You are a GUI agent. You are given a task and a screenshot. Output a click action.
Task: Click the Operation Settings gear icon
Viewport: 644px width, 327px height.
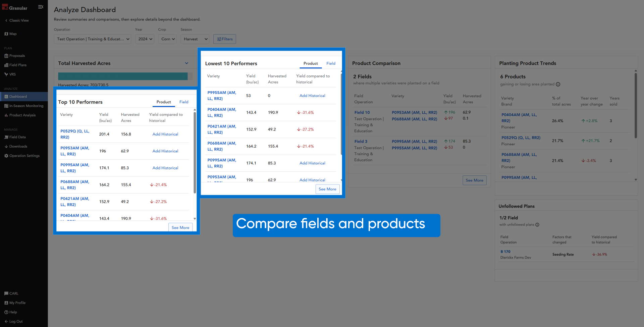pyautogui.click(x=6, y=156)
